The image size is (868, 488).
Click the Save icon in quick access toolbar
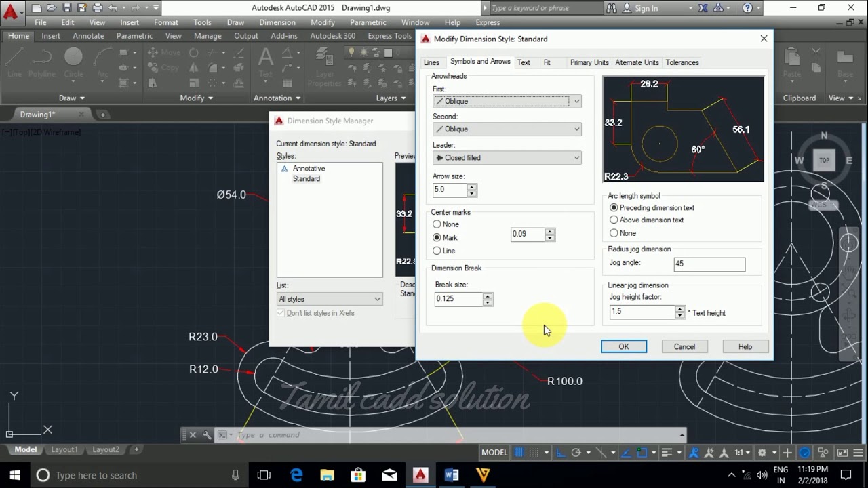pyautogui.click(x=66, y=8)
